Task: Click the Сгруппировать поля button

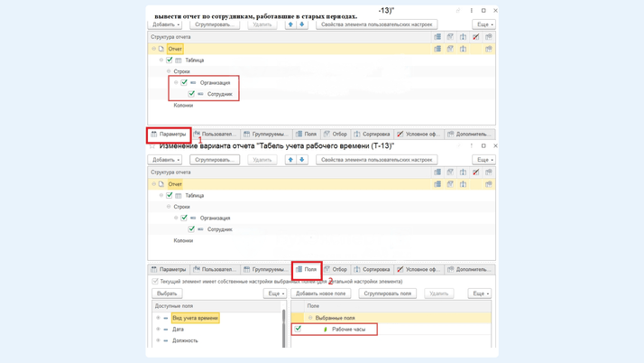Action: point(387,293)
